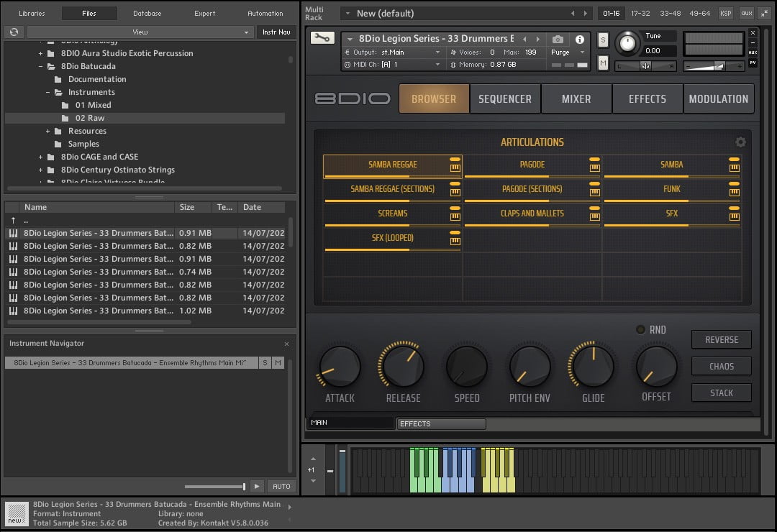Screen dimensions: 777x532
Task: Open the View dropdown menu
Action: [140, 32]
